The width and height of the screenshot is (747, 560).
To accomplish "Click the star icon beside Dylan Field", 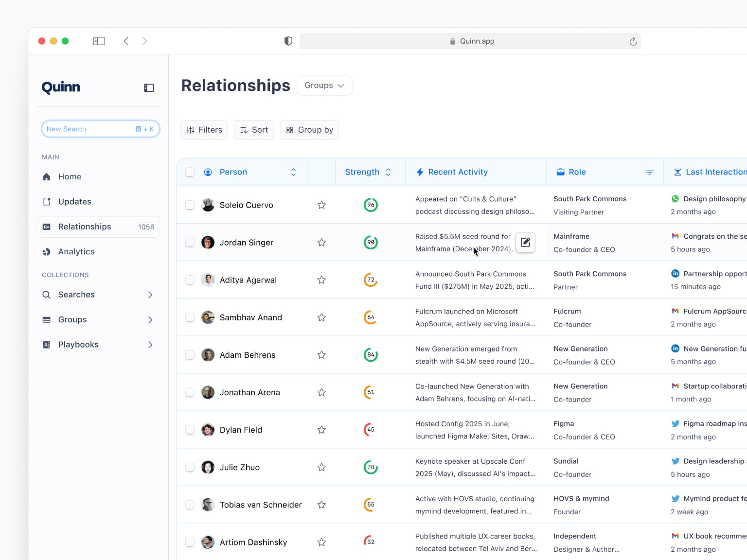I will pyautogui.click(x=321, y=430).
